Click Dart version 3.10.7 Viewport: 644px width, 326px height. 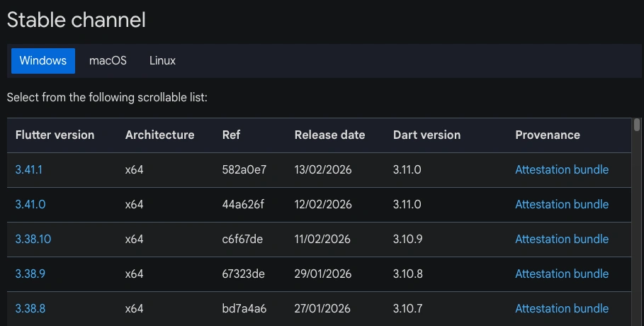[x=408, y=309]
